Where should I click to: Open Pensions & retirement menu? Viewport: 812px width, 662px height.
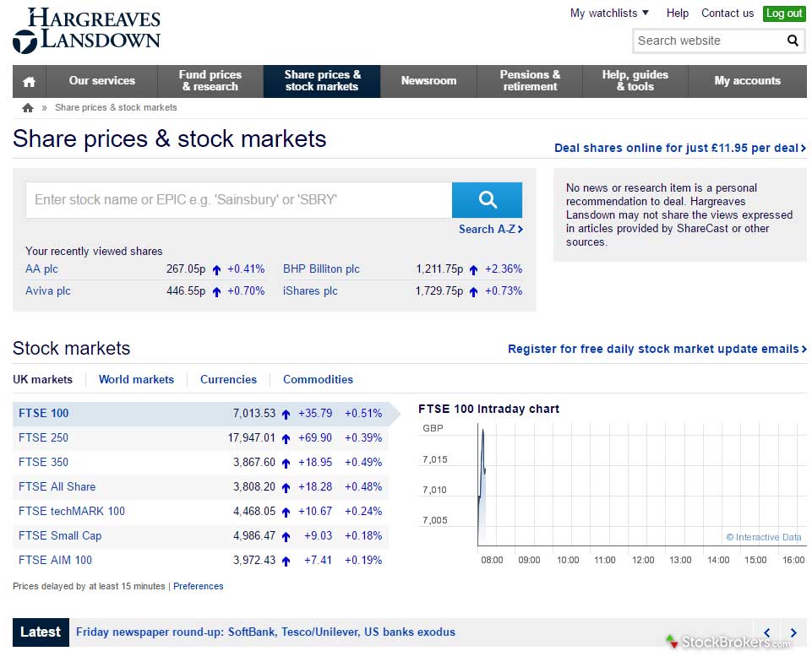coord(530,81)
